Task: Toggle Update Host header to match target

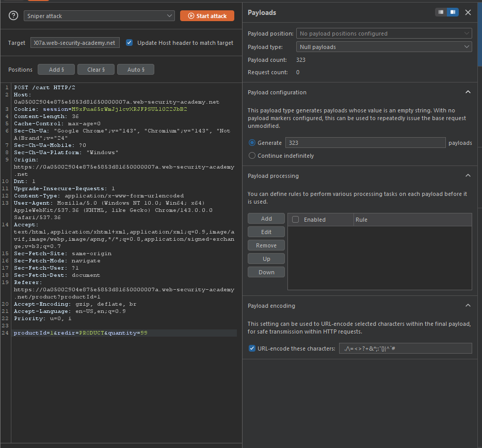Action: point(130,43)
